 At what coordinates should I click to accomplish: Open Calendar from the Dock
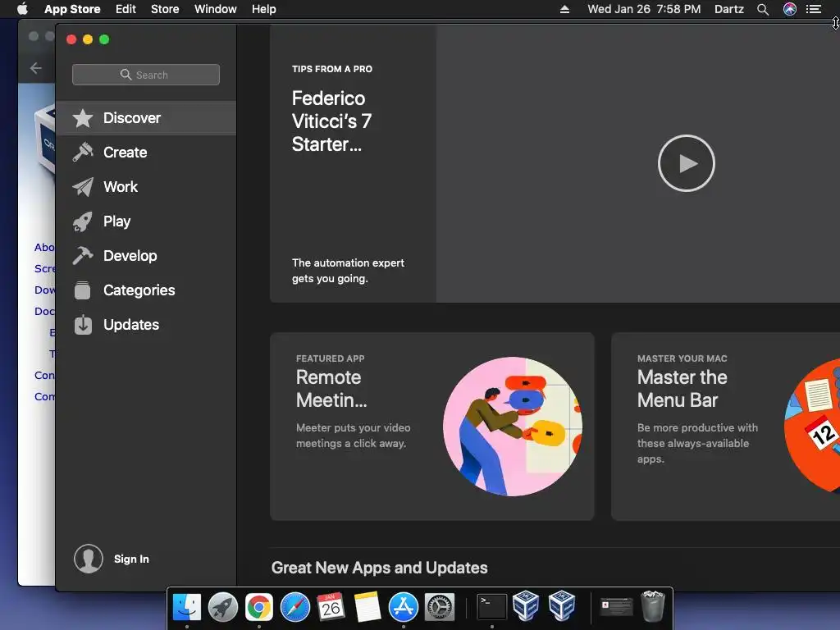pos(331,608)
